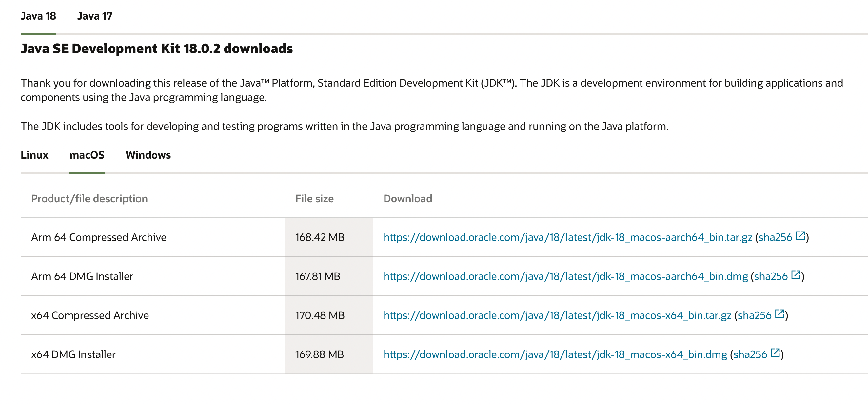Screen dimensions: 868x404
Task: Click the '167.81 MB' file size cell
Action: tap(329, 277)
